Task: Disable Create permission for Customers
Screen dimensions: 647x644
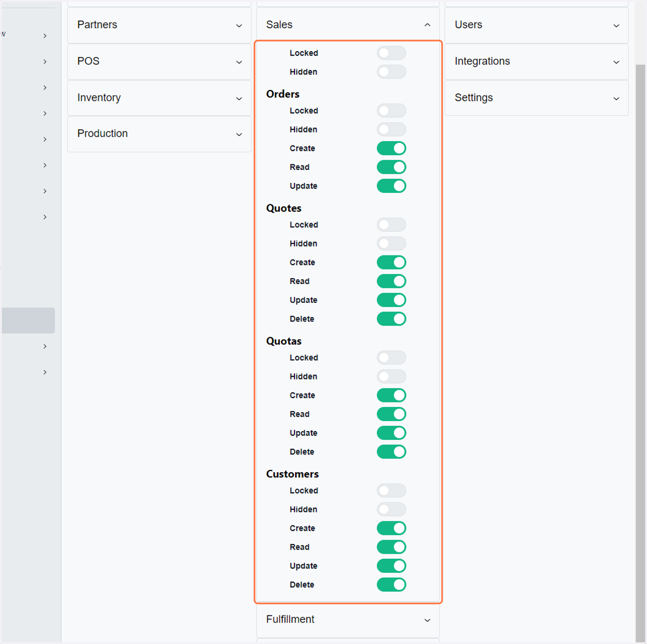Action: pyautogui.click(x=391, y=529)
